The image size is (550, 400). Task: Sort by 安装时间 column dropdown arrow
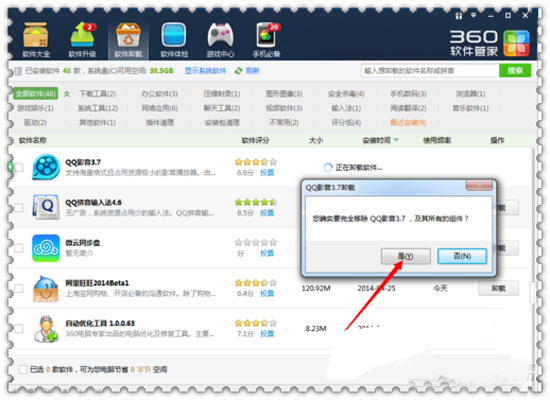396,140
